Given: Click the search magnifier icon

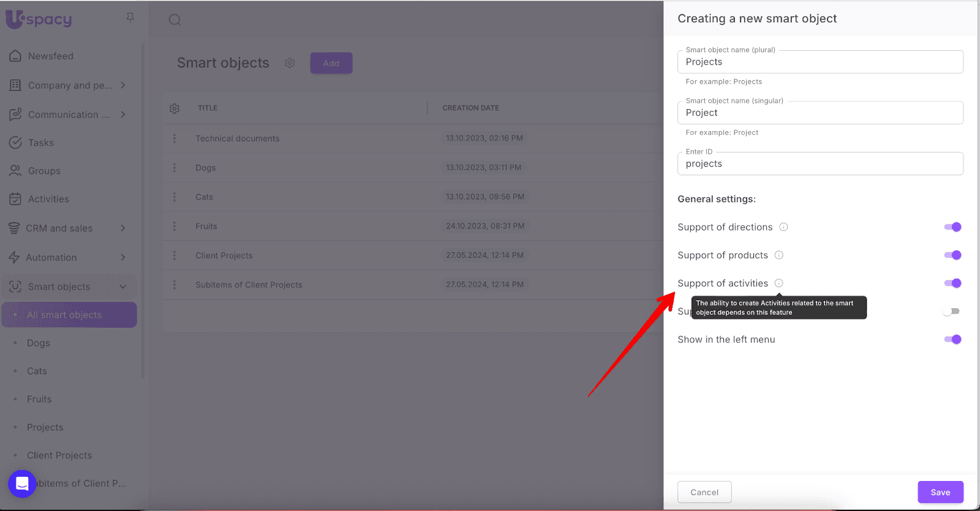Looking at the screenshot, I should tap(175, 20).
